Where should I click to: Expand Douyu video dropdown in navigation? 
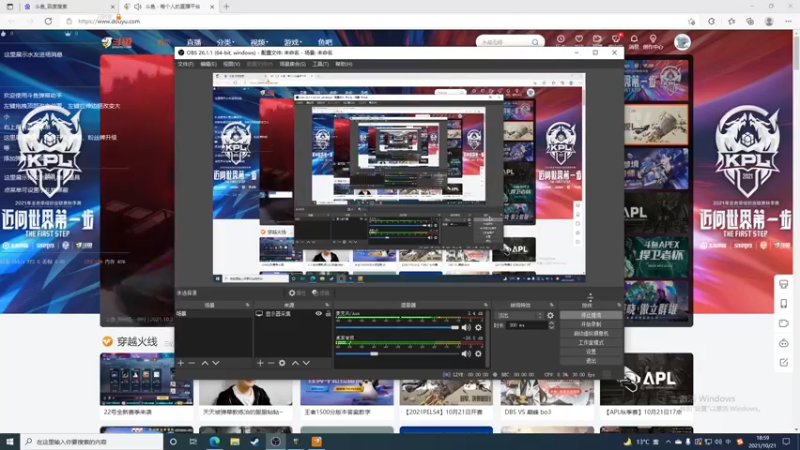tap(259, 42)
